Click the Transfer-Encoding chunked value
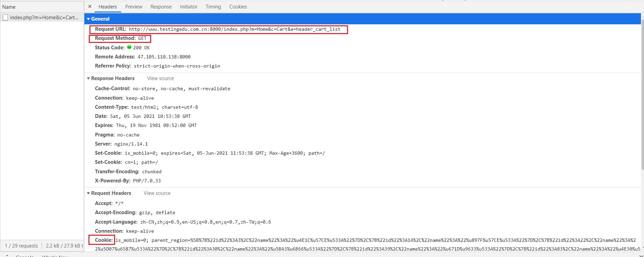The width and height of the screenshot is (644, 257). coord(152,172)
